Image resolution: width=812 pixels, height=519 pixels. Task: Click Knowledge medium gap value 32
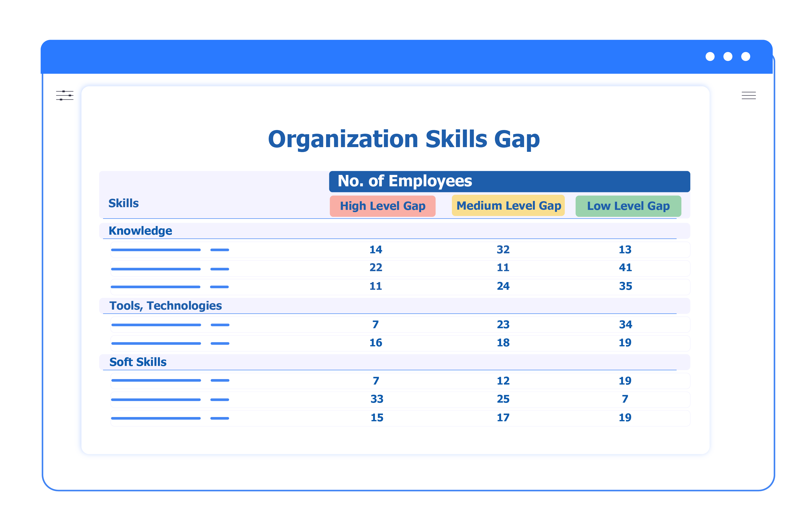503,250
